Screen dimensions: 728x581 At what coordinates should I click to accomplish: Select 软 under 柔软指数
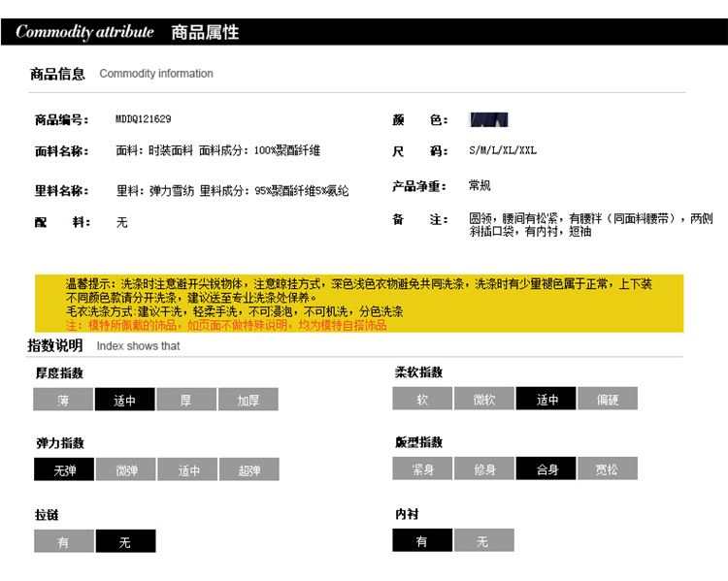pos(422,399)
